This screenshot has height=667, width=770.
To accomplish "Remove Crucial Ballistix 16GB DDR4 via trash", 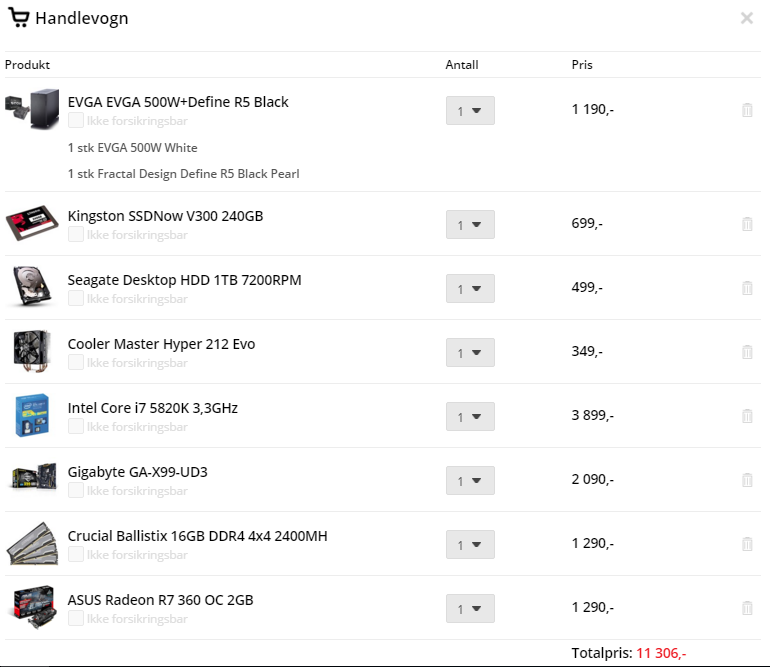I will [x=747, y=544].
